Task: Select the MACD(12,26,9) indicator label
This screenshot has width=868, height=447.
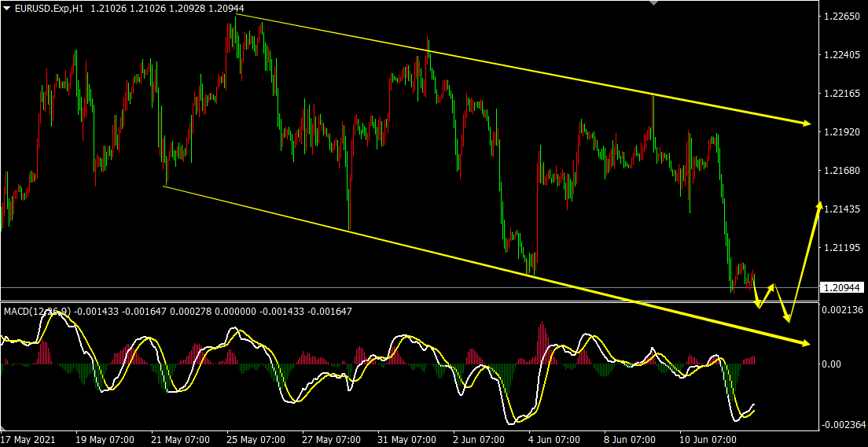Action: point(38,312)
